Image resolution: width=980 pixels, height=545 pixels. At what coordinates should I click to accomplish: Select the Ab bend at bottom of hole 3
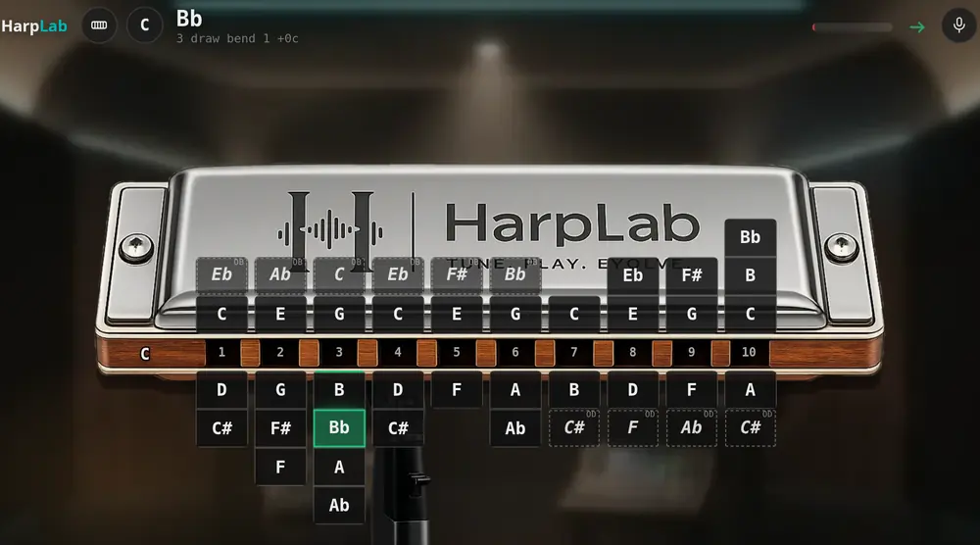click(x=339, y=505)
